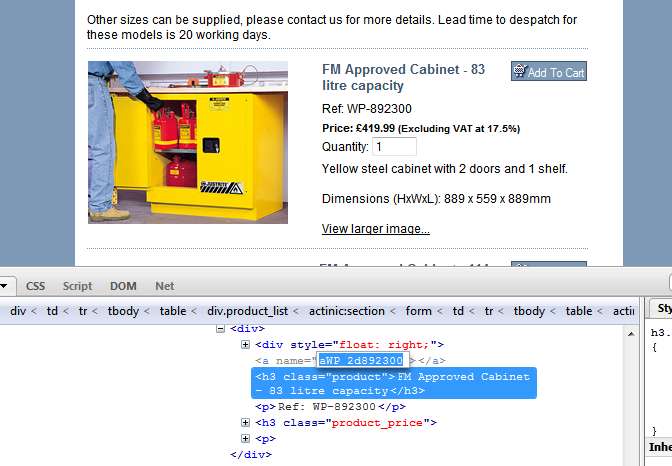Select div.product_list in breadcrumb path
672x466 pixels.
coord(248,311)
